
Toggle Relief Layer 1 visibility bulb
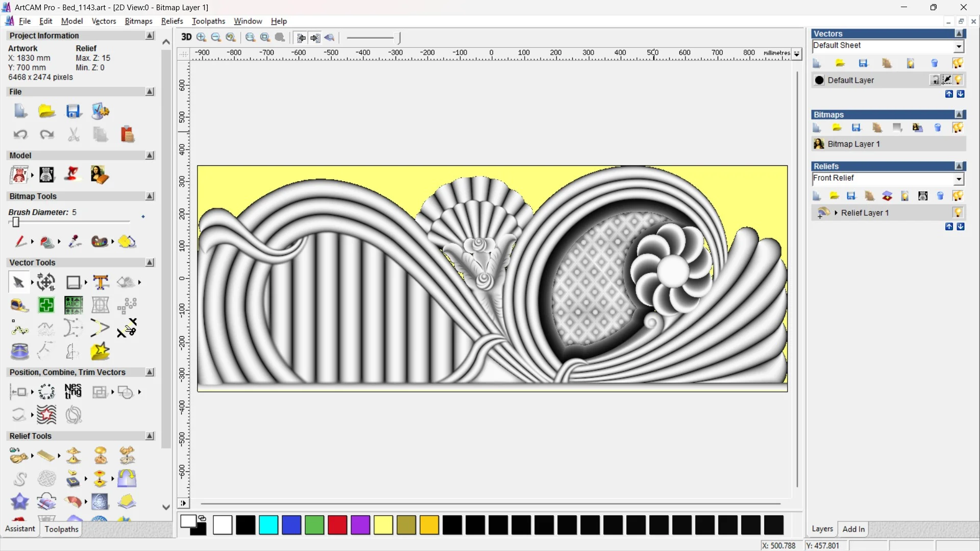pos(958,213)
